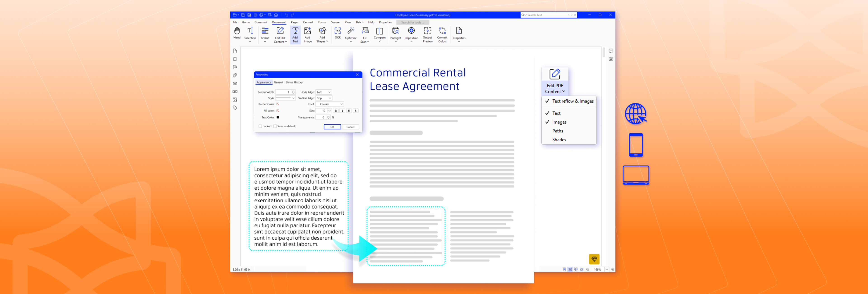The height and width of the screenshot is (294, 868).
Task: Open the Comments panel icon on right
Action: coord(611,51)
